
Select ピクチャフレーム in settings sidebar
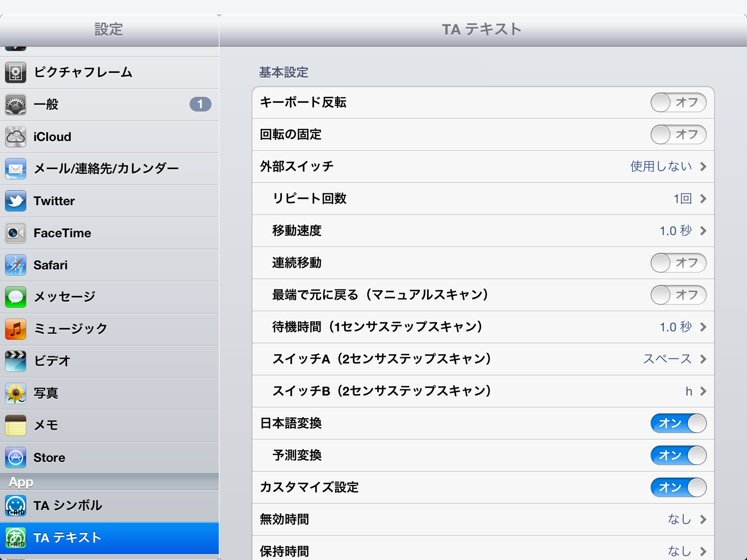point(109,73)
